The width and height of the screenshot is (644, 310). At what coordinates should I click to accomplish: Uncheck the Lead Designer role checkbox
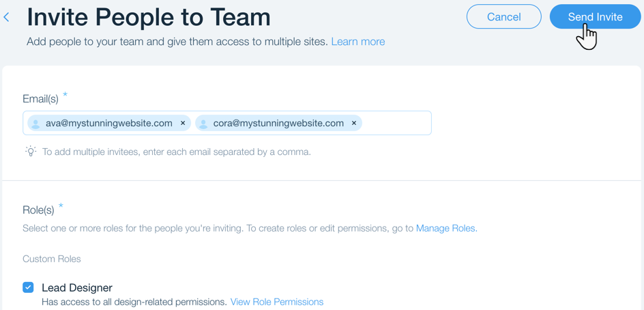(28, 287)
